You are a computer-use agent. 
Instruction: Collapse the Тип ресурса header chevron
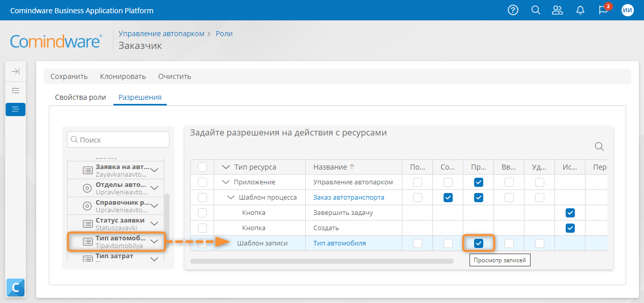click(x=226, y=167)
